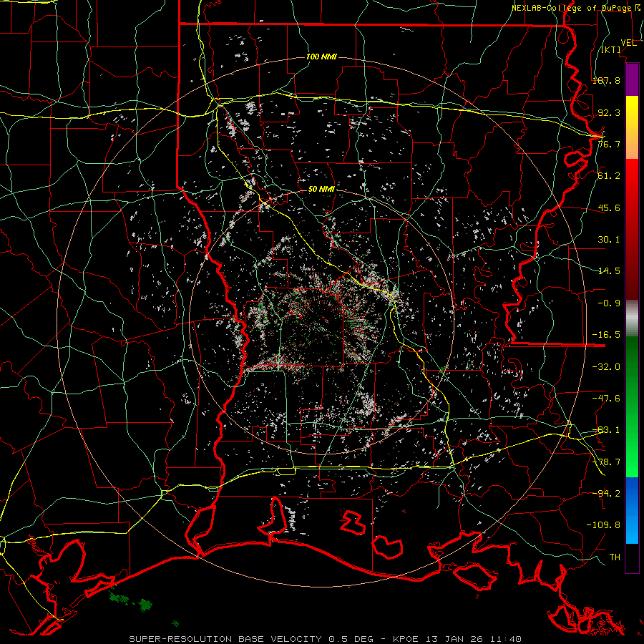The width and height of the screenshot is (644, 644).
Task: Pick the gray near-zero segment of the color bar
Action: click(632, 318)
